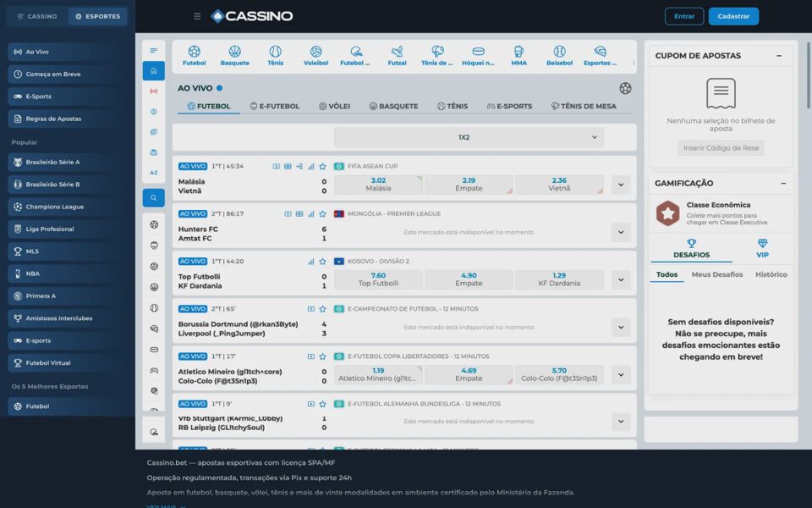Click the home icon in the narrow sidebar
The width and height of the screenshot is (812, 508).
[x=154, y=71]
